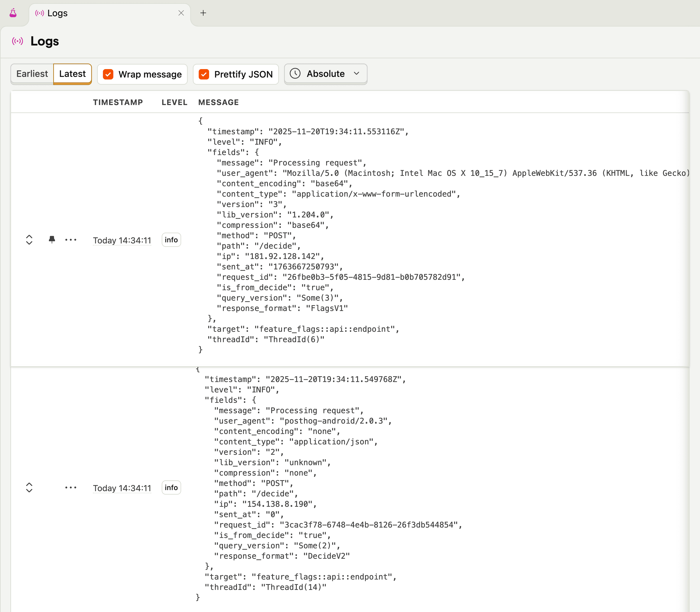The image size is (700, 612).
Task: Click the TIMESTAMP column header
Action: (118, 102)
